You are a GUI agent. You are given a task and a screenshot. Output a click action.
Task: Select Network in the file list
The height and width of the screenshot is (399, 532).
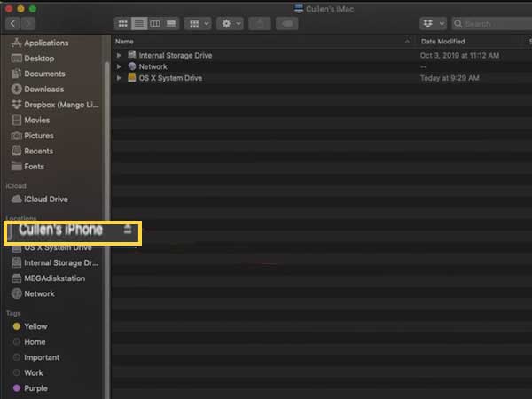click(x=153, y=66)
